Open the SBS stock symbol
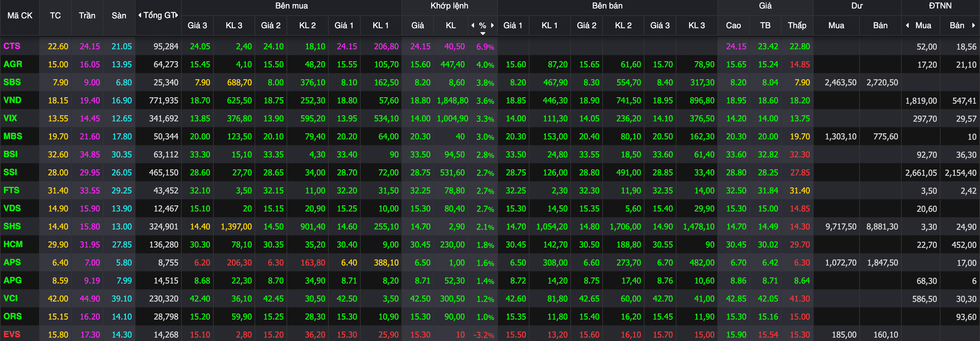 (12, 82)
